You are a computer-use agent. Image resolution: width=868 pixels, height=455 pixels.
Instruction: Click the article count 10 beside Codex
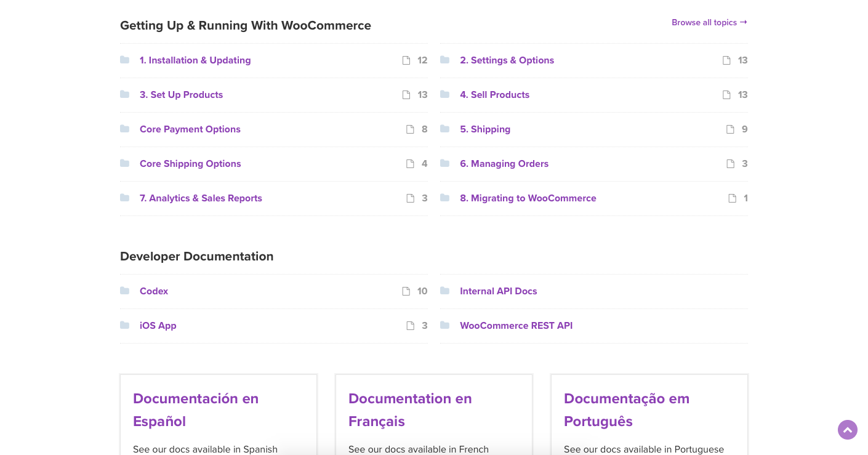[422, 291]
